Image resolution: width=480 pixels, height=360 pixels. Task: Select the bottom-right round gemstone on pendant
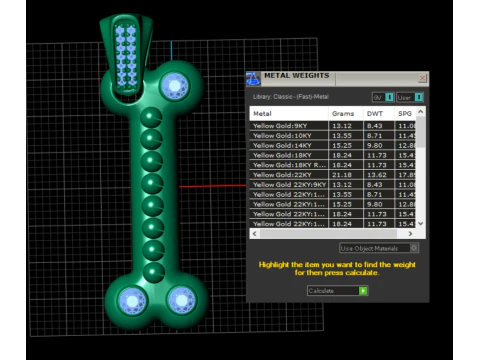(181, 300)
